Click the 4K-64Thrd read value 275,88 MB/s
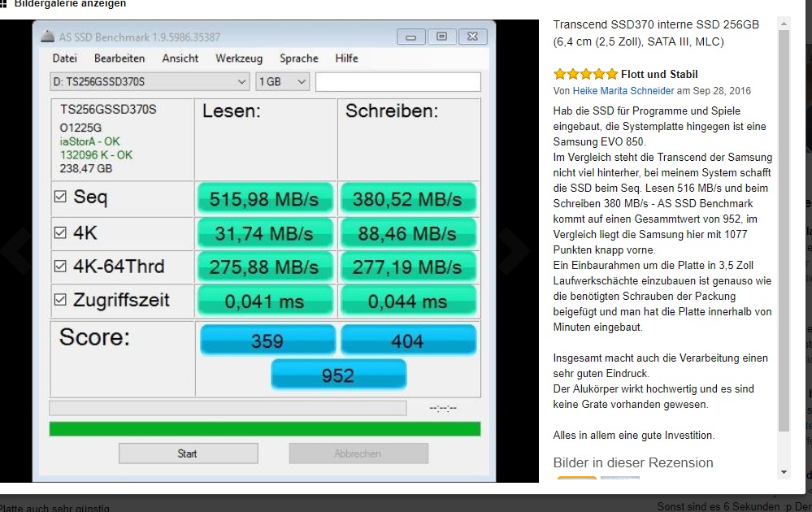Screen dimensions: 812x512 264,267
